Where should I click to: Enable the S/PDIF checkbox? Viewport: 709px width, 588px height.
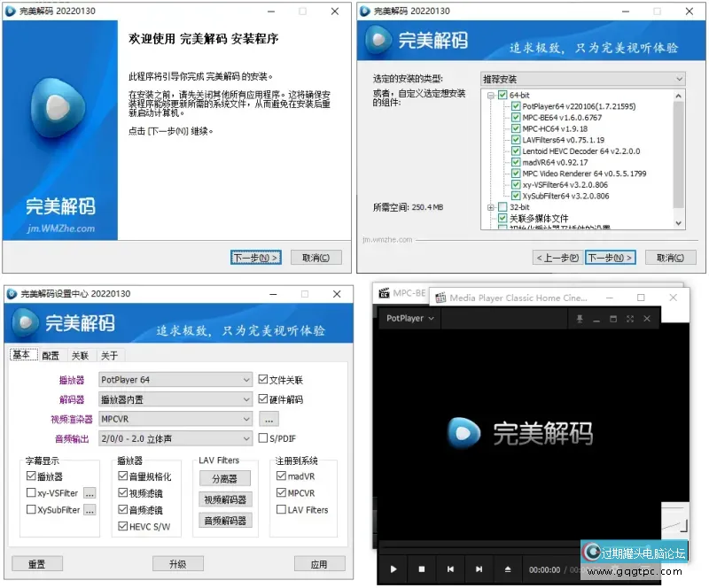coord(262,438)
